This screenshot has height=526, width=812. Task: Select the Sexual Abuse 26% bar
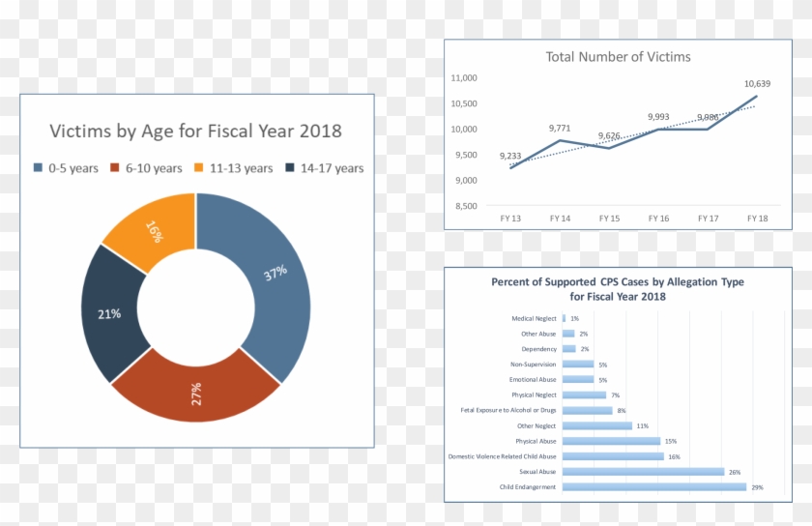[643, 472]
